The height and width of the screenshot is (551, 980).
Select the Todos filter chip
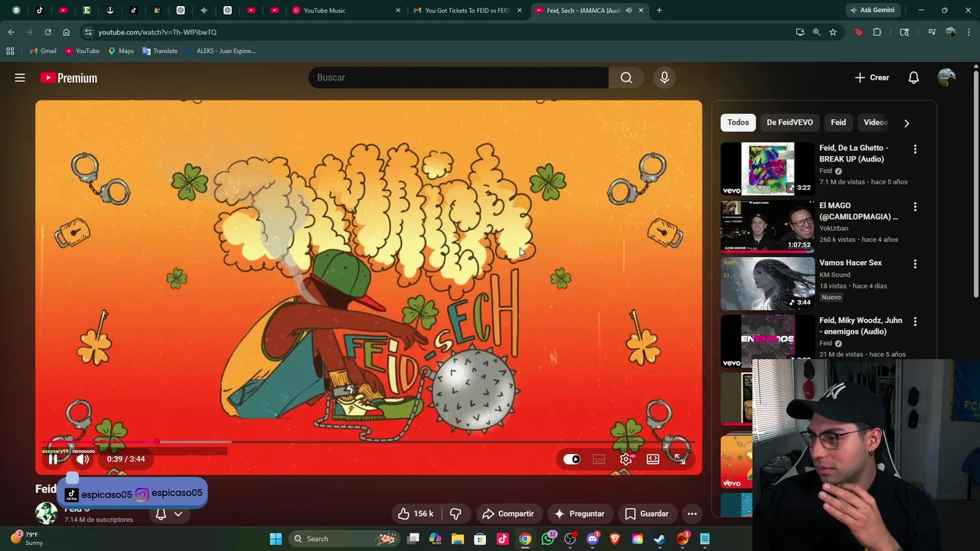pos(738,122)
